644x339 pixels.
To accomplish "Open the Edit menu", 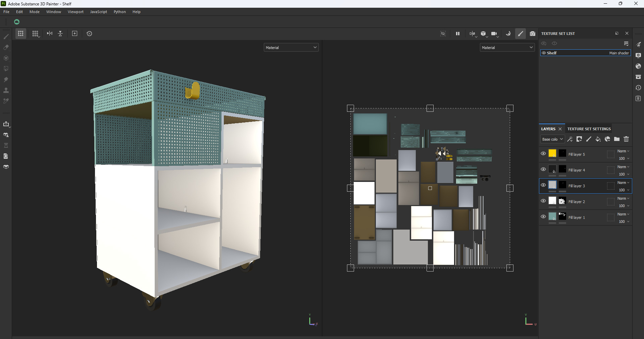I will click(x=19, y=12).
